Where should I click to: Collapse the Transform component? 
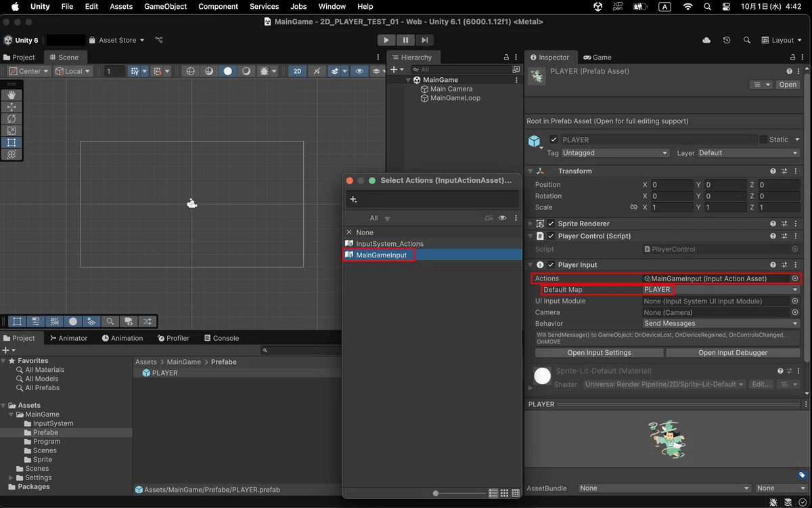(x=531, y=171)
